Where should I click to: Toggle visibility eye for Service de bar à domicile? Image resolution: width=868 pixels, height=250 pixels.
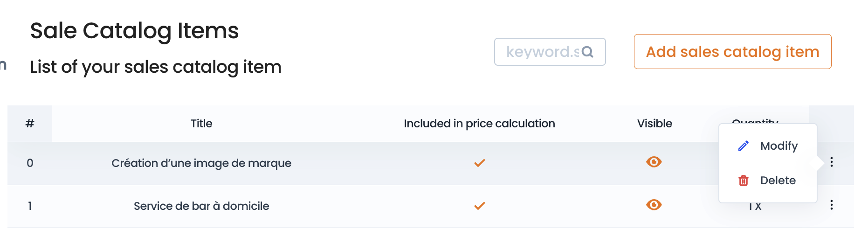654,205
